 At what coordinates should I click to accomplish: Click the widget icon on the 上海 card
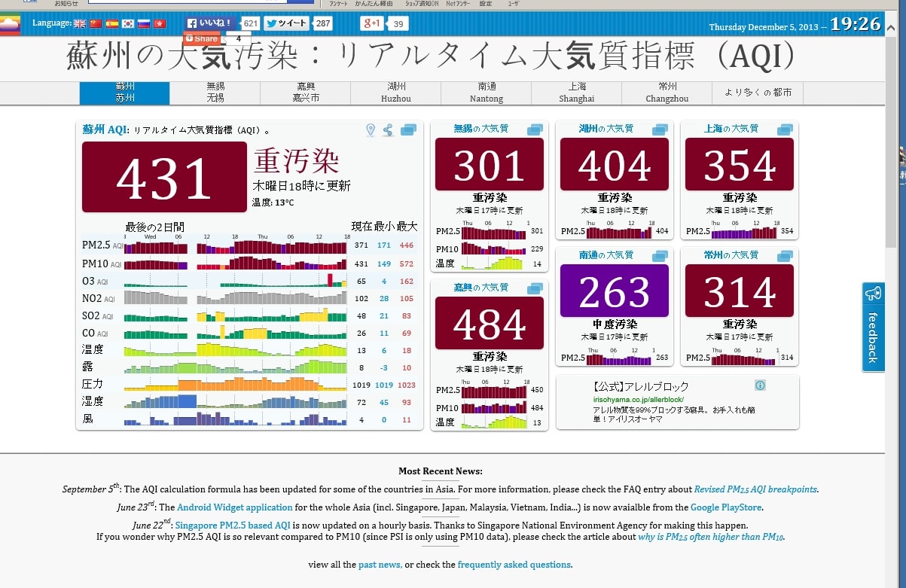[785, 129]
